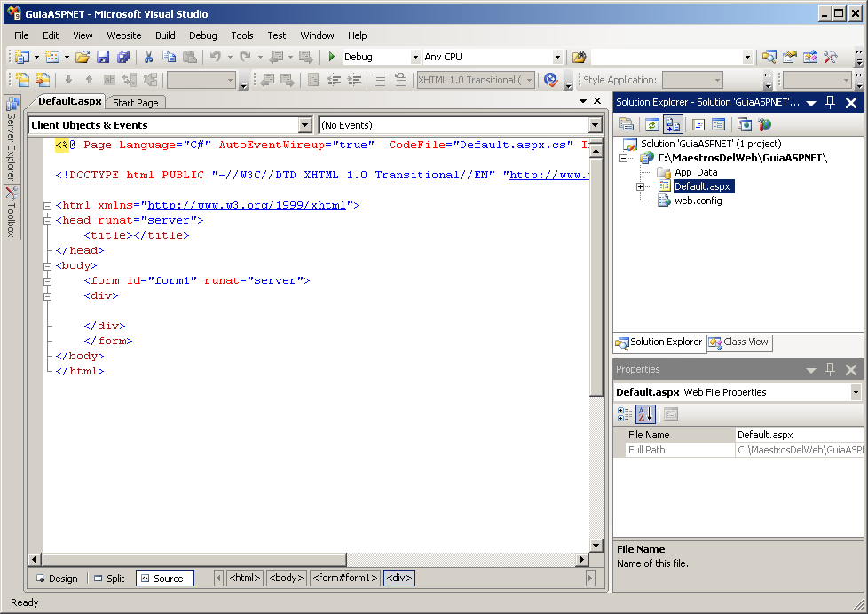The image size is (868, 614).
Task: Select web.config in Solution Explorer
Action: coord(698,201)
